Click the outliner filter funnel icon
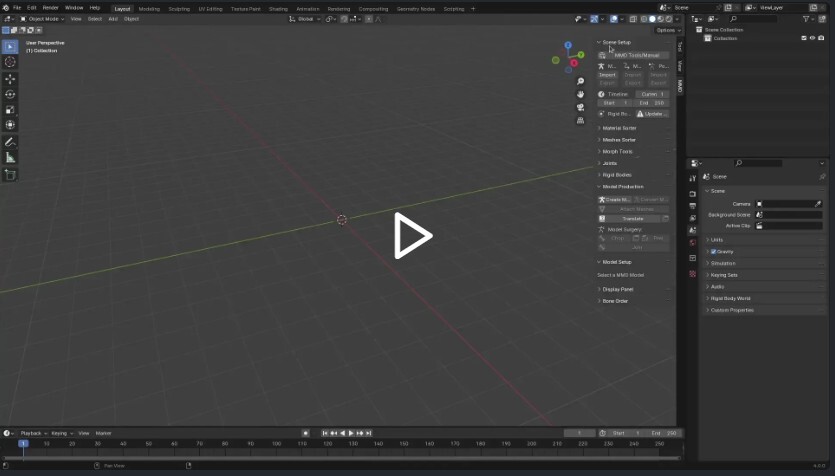Viewport: 835px width, 476px height. (x=806, y=19)
